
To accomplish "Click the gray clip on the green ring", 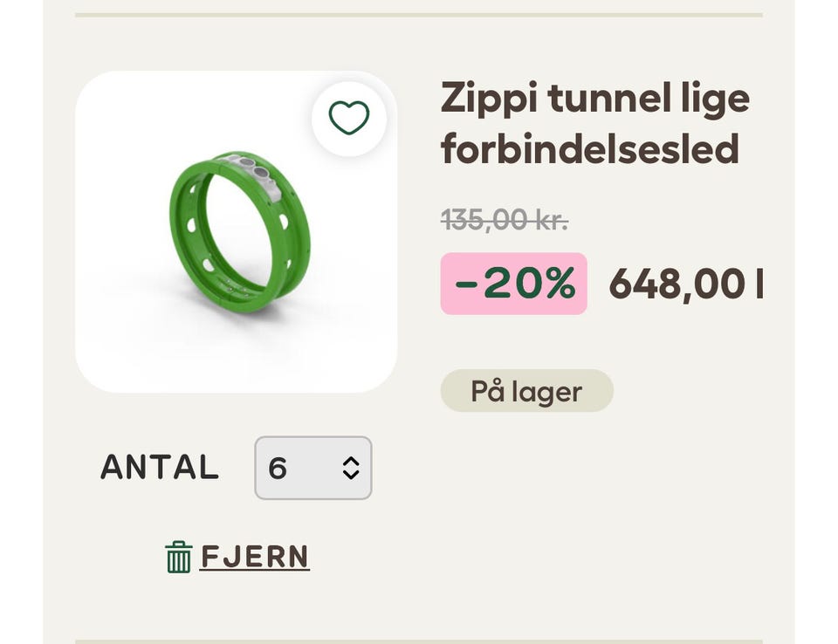I will click(253, 173).
